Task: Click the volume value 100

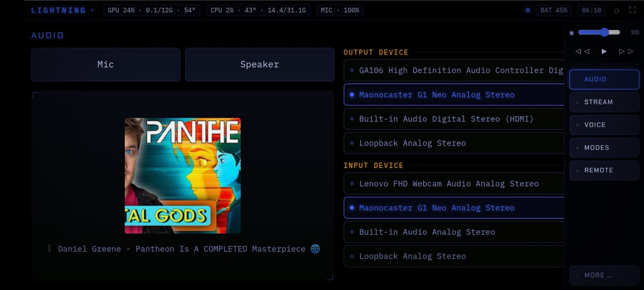Action: click(x=635, y=32)
